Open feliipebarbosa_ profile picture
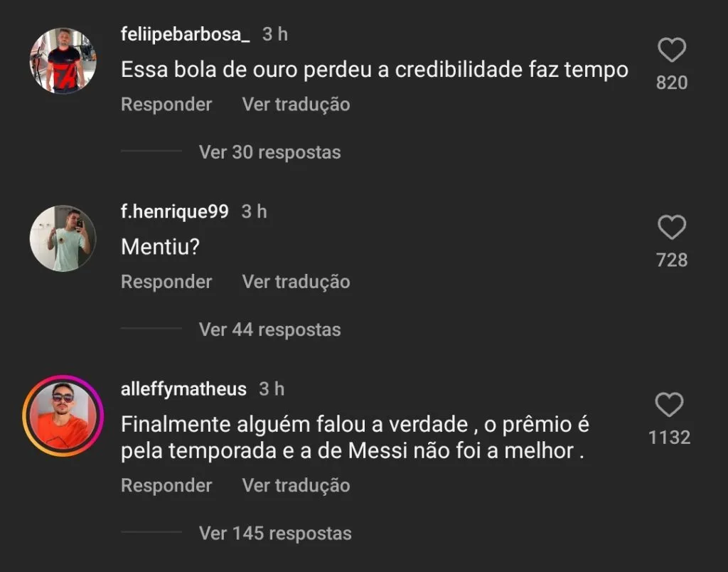This screenshot has width=728, height=572. (x=63, y=61)
